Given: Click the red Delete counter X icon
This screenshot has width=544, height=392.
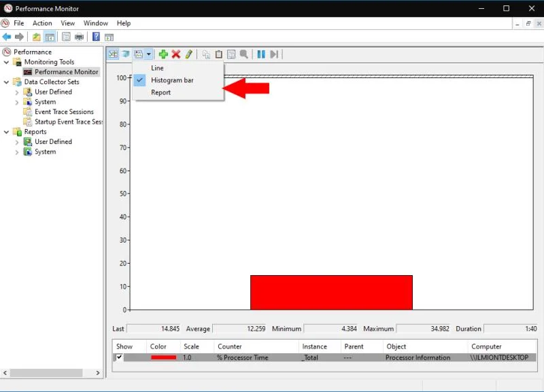Looking at the screenshot, I should [176, 54].
